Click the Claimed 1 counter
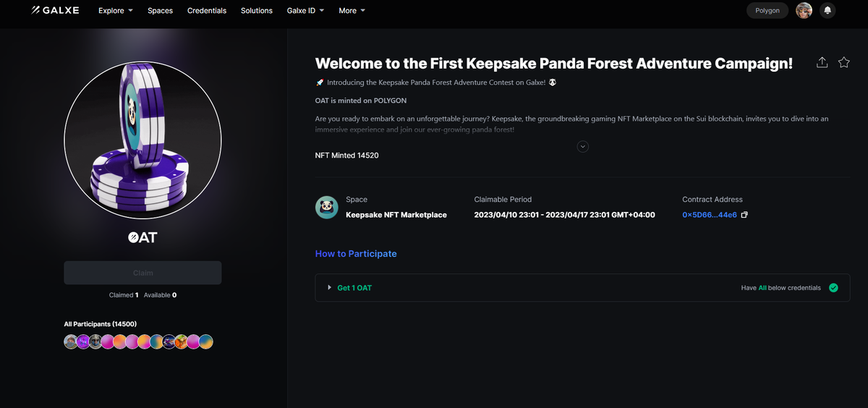 [x=124, y=295]
